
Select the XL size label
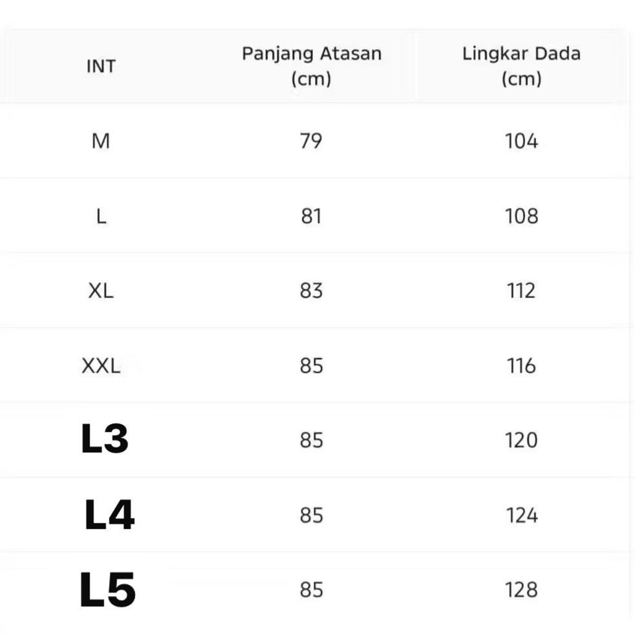[x=101, y=291]
